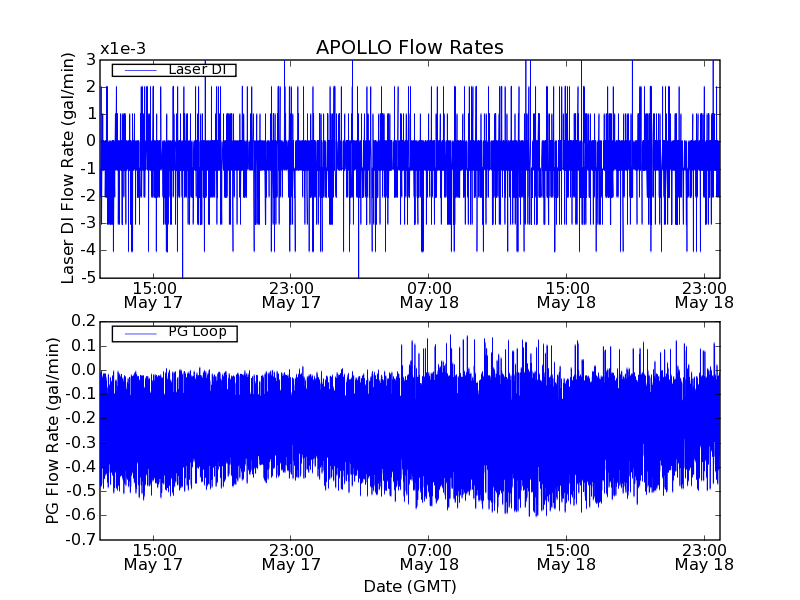
Task: Click the -5 tick on Laser DI axis
Action: pos(86,278)
